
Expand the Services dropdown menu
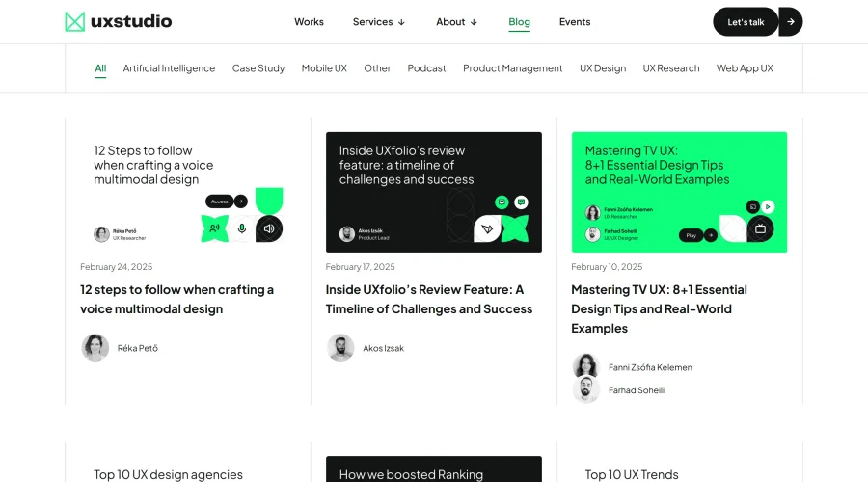tap(379, 22)
